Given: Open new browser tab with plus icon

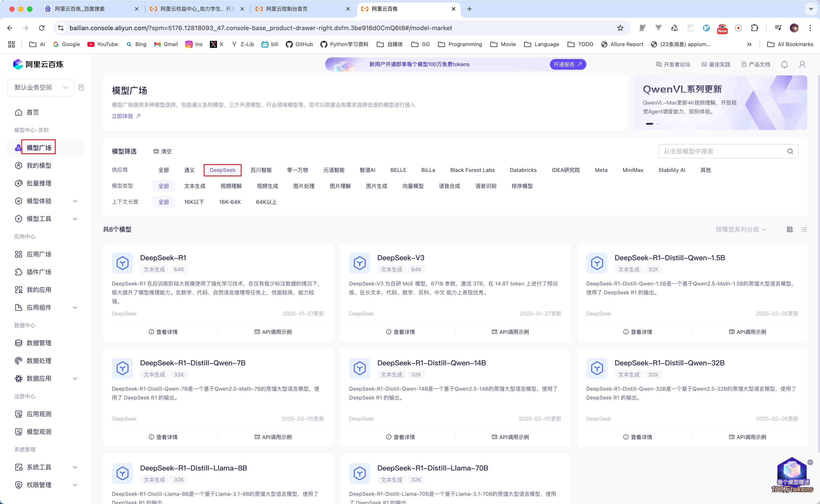Looking at the screenshot, I should (469, 9).
